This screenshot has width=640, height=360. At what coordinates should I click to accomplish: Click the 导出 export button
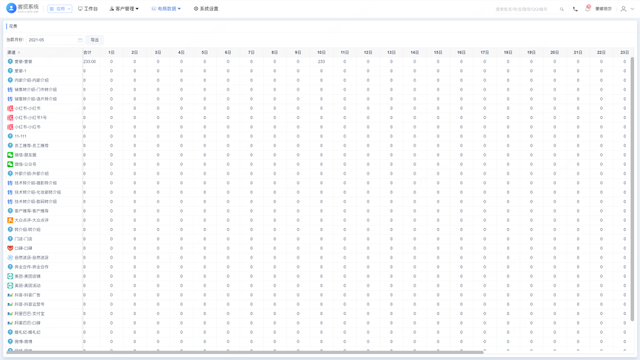click(95, 40)
